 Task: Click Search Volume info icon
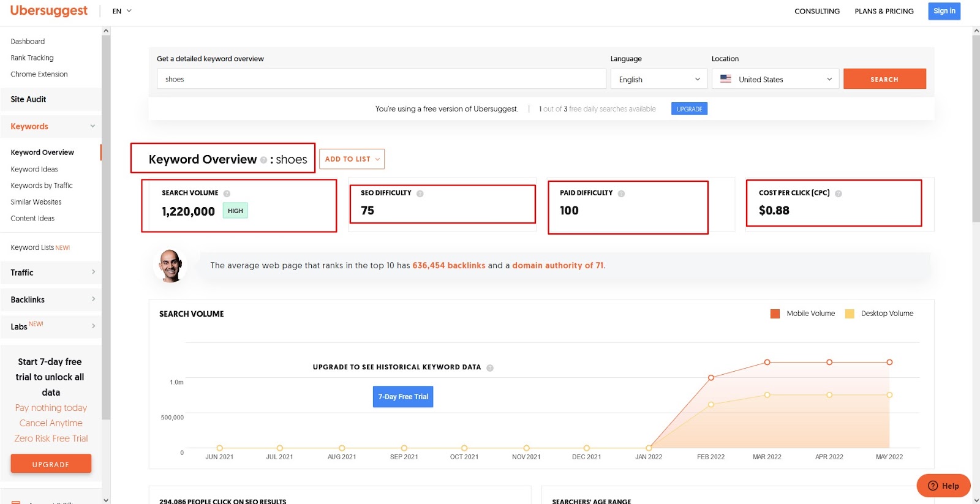tap(227, 194)
